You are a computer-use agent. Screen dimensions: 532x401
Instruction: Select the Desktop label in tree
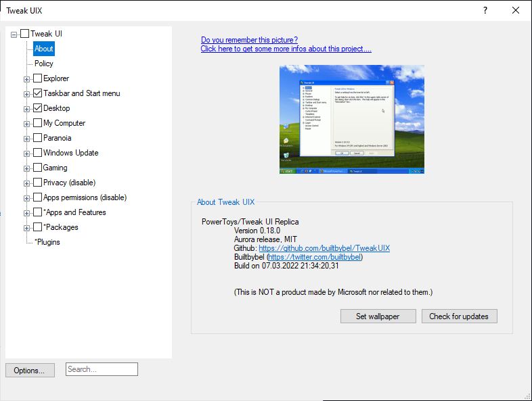coord(57,108)
